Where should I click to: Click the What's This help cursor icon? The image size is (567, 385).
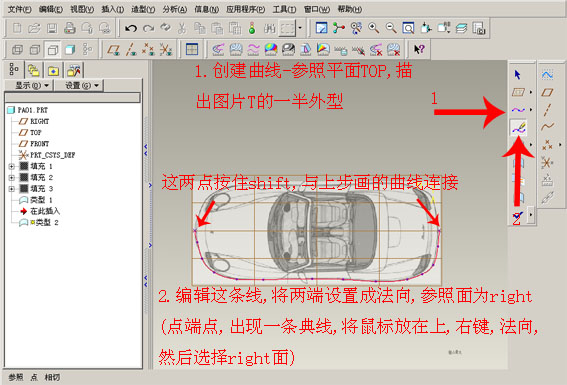419,49
